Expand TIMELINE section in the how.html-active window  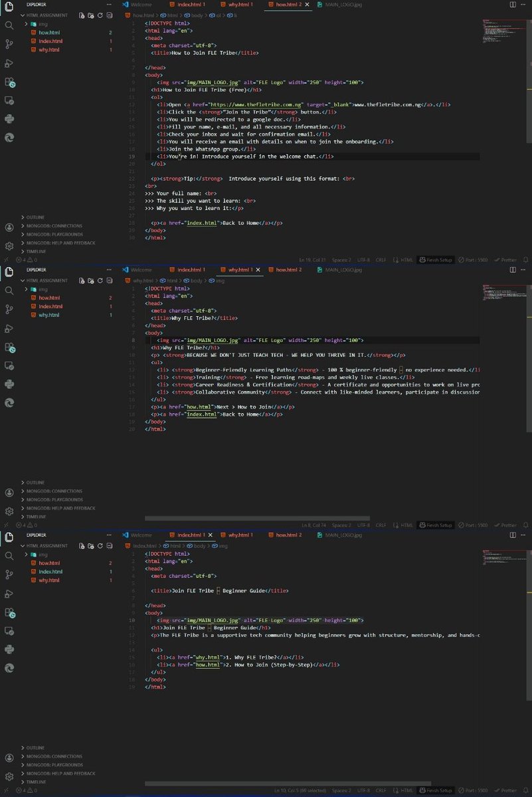[35, 252]
